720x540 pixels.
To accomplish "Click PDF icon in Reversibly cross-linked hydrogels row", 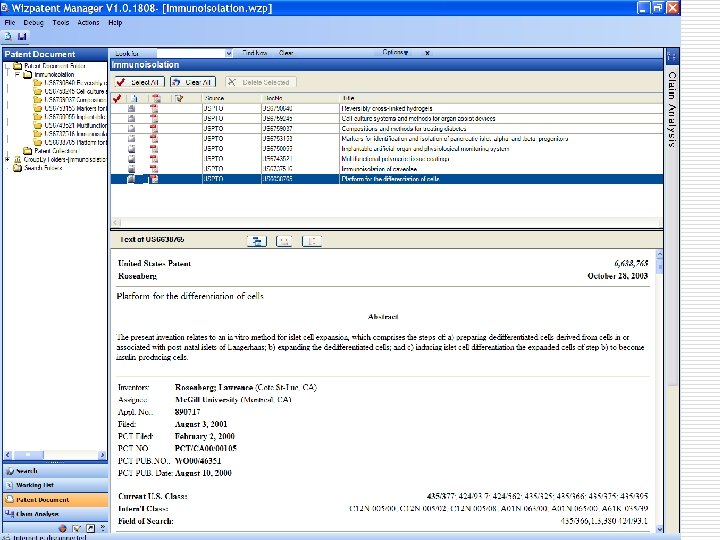I will (154, 108).
